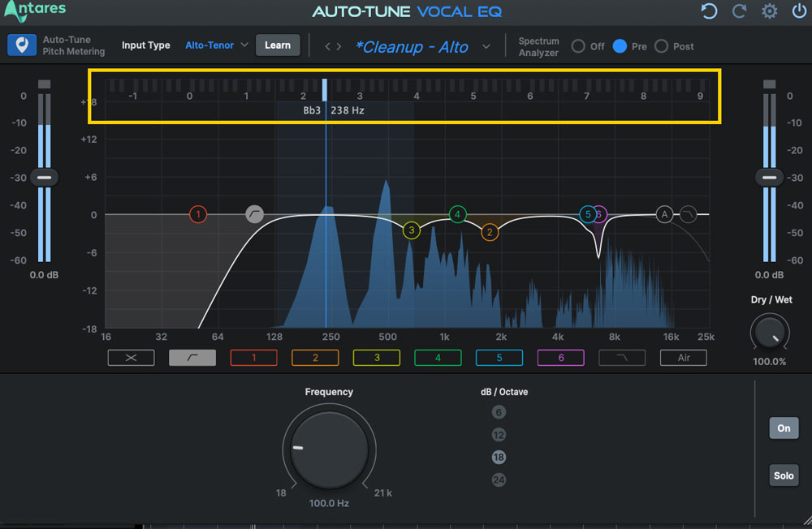Select the low-pass filter node on curve
Image resolution: width=812 pixels, height=529 pixels.
point(688,213)
